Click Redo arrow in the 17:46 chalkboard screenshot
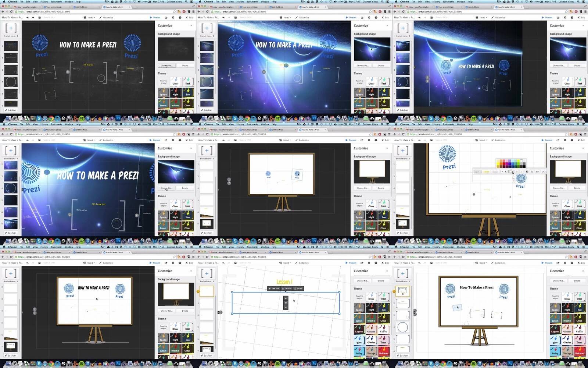This screenshot has width=588, height=368. click(x=33, y=17)
